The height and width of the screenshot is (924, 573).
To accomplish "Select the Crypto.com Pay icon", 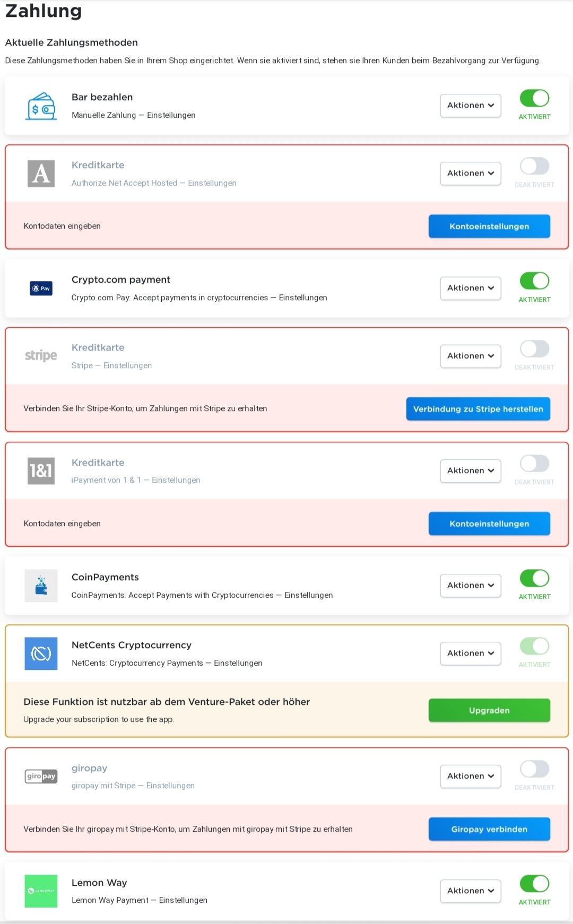I will point(41,288).
